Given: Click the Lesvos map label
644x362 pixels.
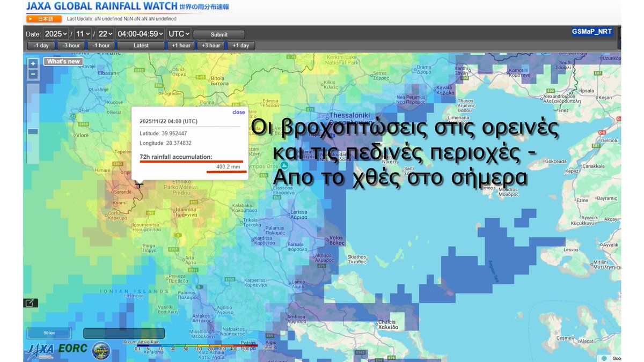Looking at the screenshot, I should [x=570, y=249].
